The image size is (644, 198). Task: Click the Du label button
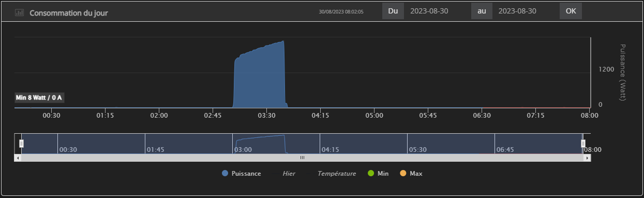coord(393,11)
